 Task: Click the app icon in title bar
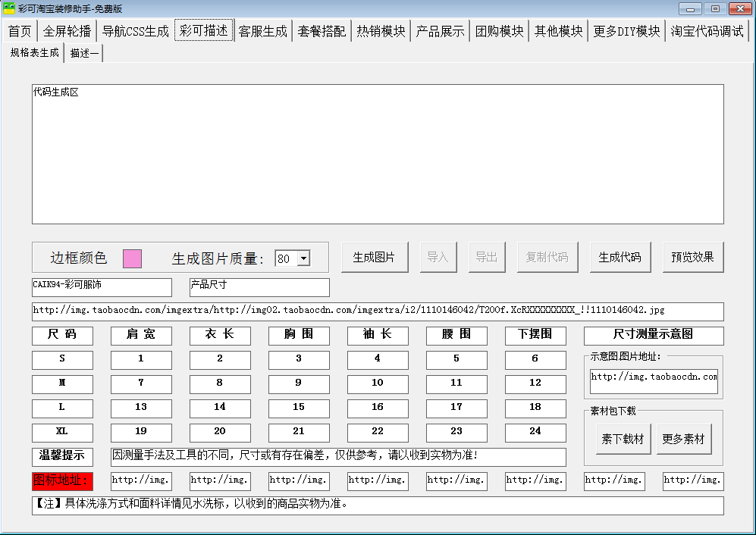click(9, 8)
